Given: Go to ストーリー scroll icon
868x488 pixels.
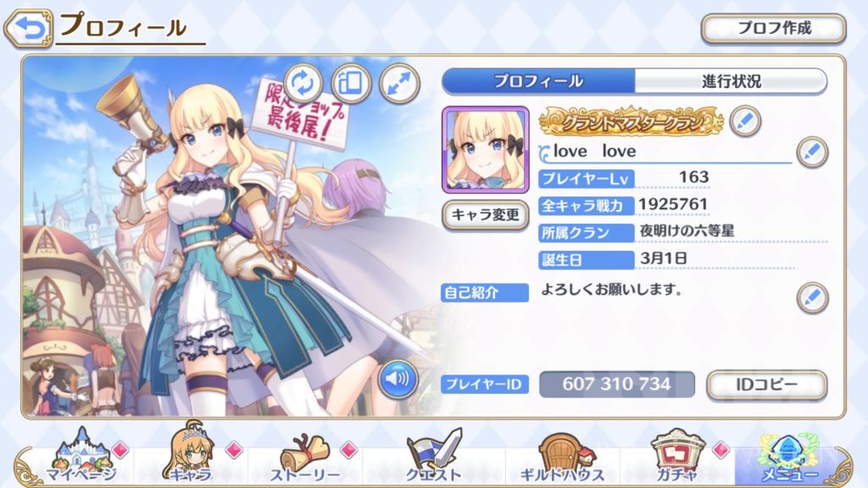Looking at the screenshot, I should click(305, 457).
